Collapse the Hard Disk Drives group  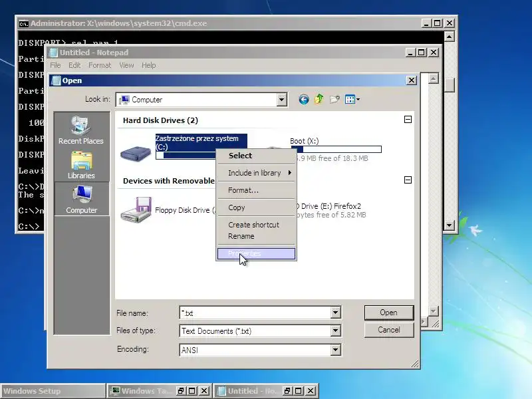pyautogui.click(x=408, y=120)
